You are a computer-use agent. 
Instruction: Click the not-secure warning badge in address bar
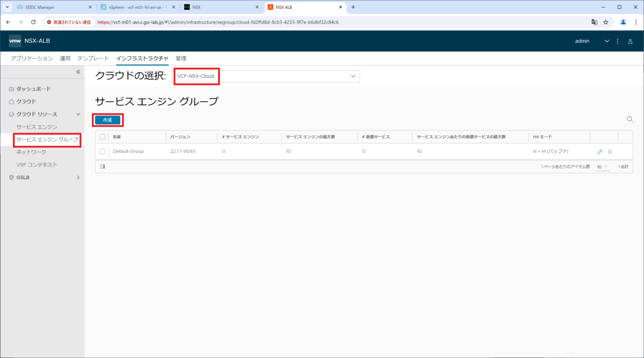coord(68,23)
